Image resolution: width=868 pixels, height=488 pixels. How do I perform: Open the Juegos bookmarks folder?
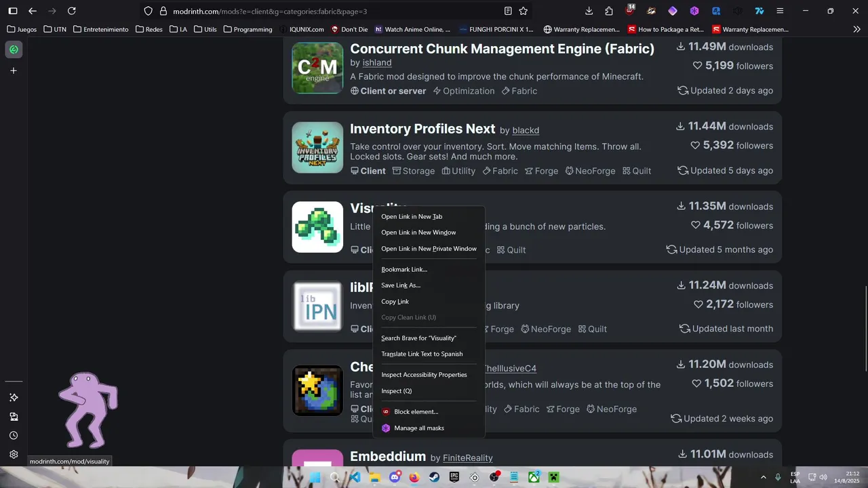[22, 29]
